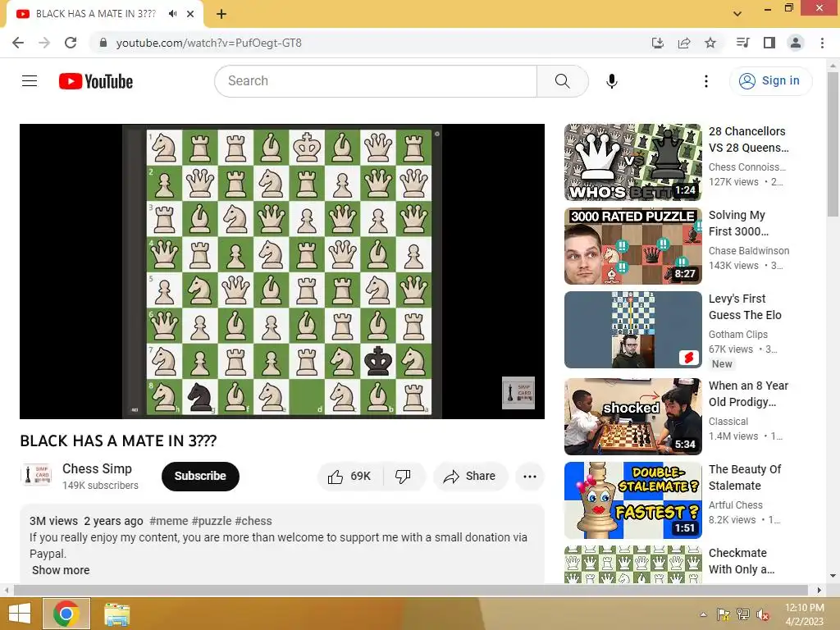Mute the tab using the speaker icon
The width and height of the screenshot is (840, 630).
pyautogui.click(x=172, y=14)
